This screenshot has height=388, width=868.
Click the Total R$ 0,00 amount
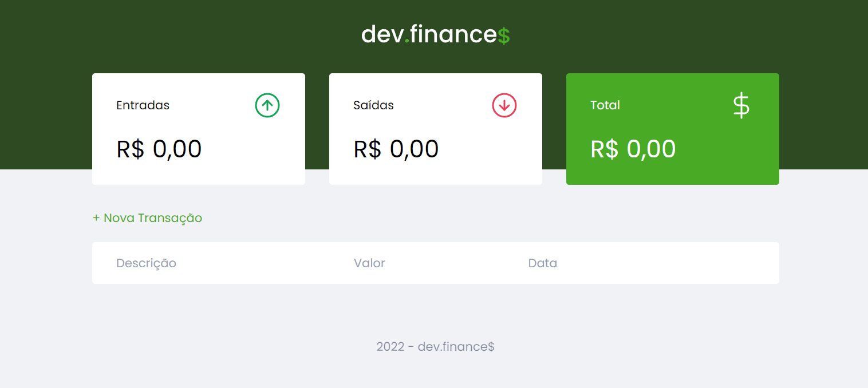tap(633, 149)
